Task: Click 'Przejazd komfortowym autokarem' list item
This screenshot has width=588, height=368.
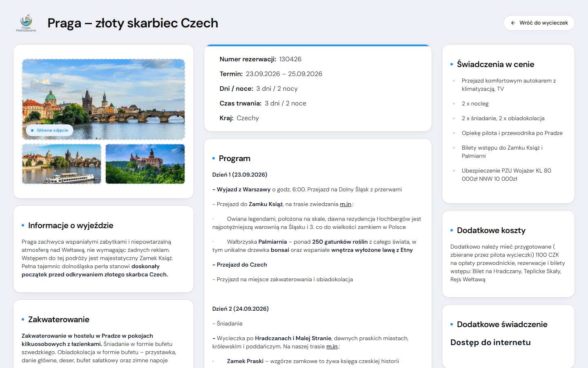Action: click(x=509, y=85)
